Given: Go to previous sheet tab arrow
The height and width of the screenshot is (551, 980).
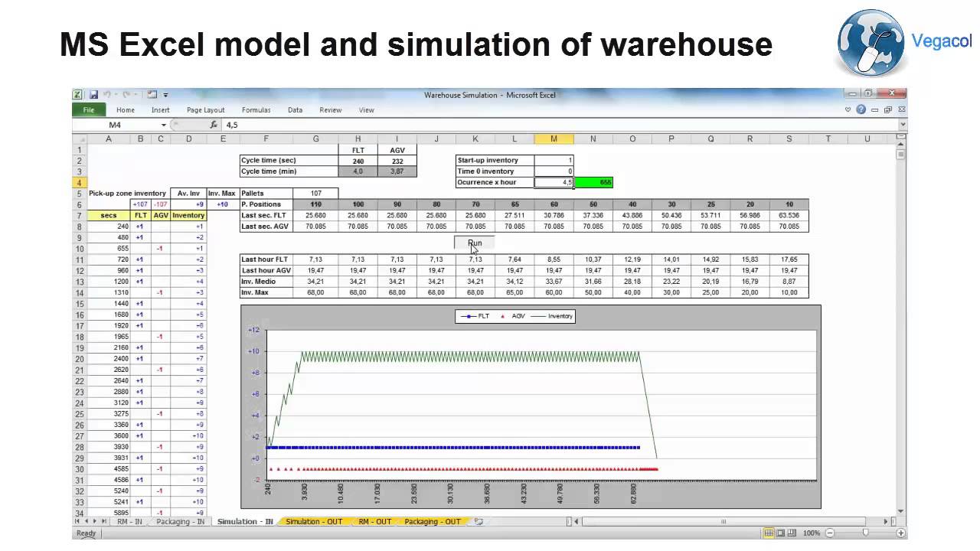Looking at the screenshot, I should pyautogui.click(x=86, y=521).
